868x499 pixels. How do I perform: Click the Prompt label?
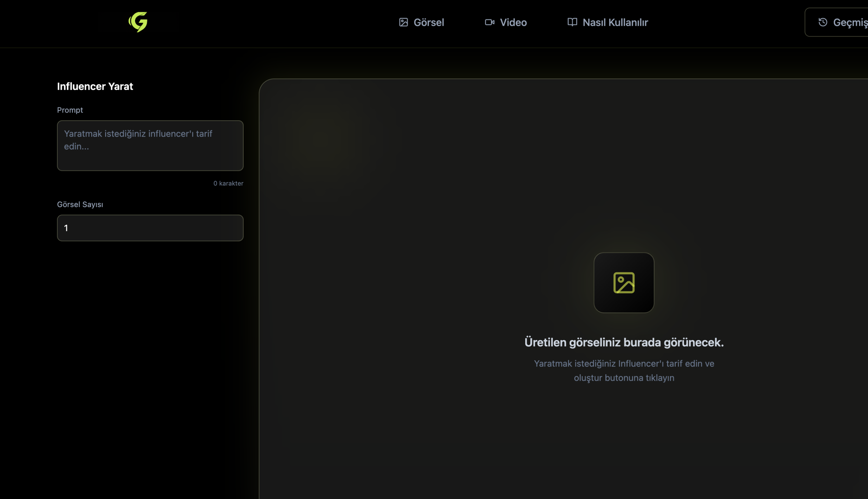(70, 110)
